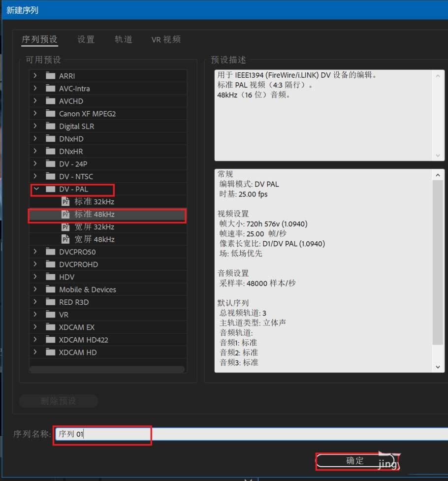448x481 pixels.
Task: Select the 宽屏 32kHz preset icon
Action: coord(66,226)
